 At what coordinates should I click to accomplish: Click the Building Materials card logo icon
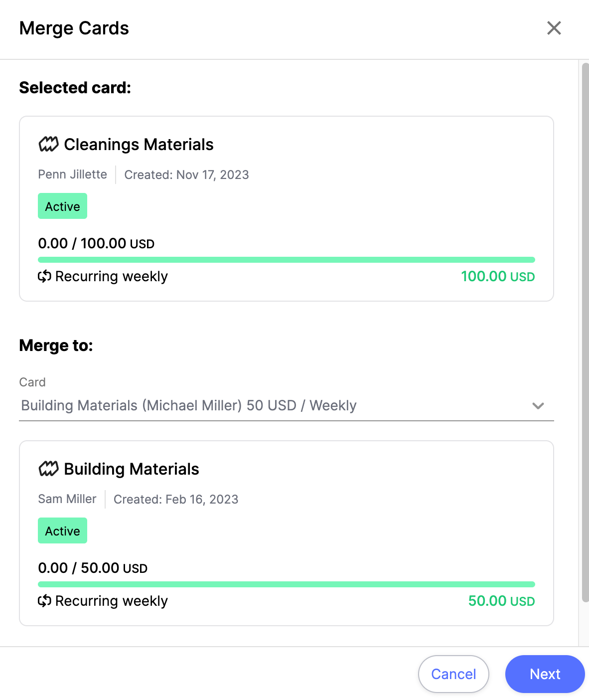pyautogui.click(x=48, y=469)
